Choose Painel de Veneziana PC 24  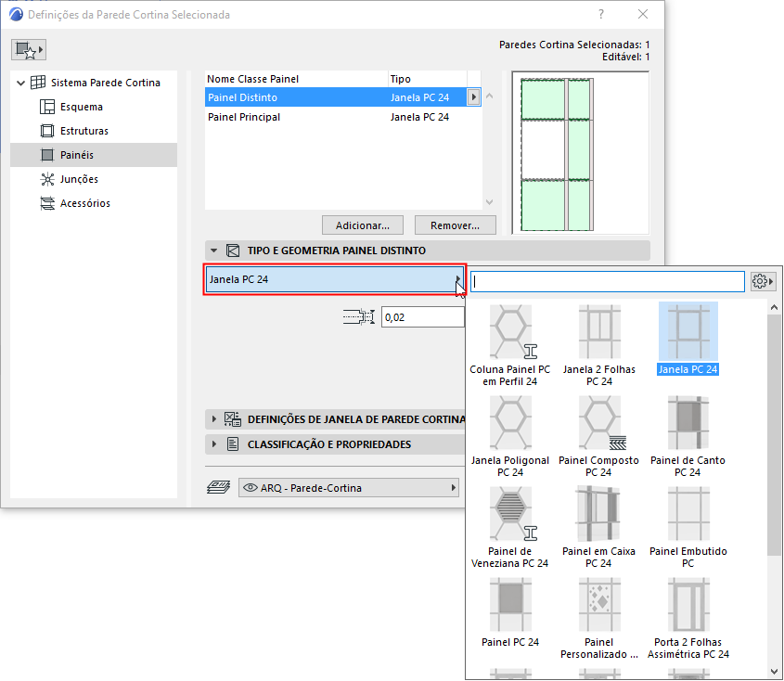pyautogui.click(x=510, y=528)
